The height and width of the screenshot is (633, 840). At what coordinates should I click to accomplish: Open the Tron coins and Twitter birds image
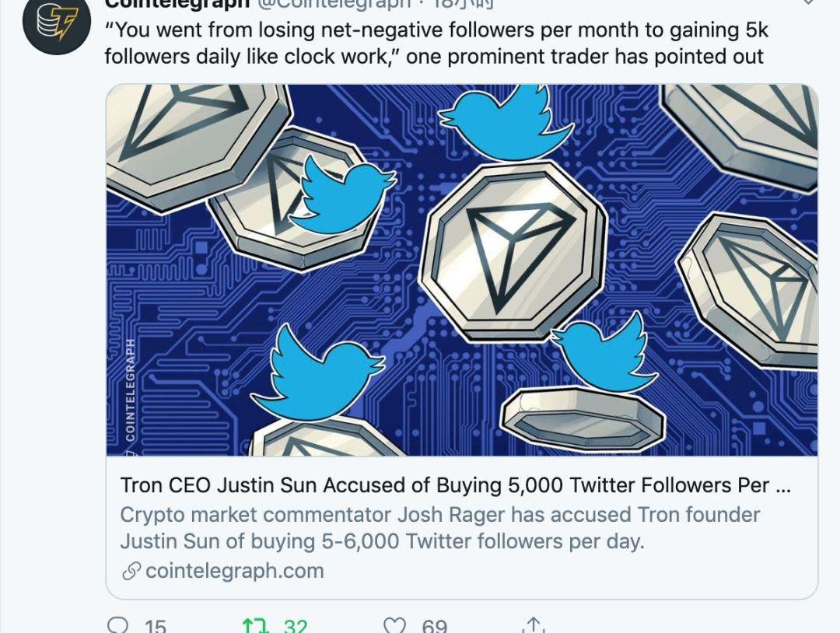tap(461, 270)
